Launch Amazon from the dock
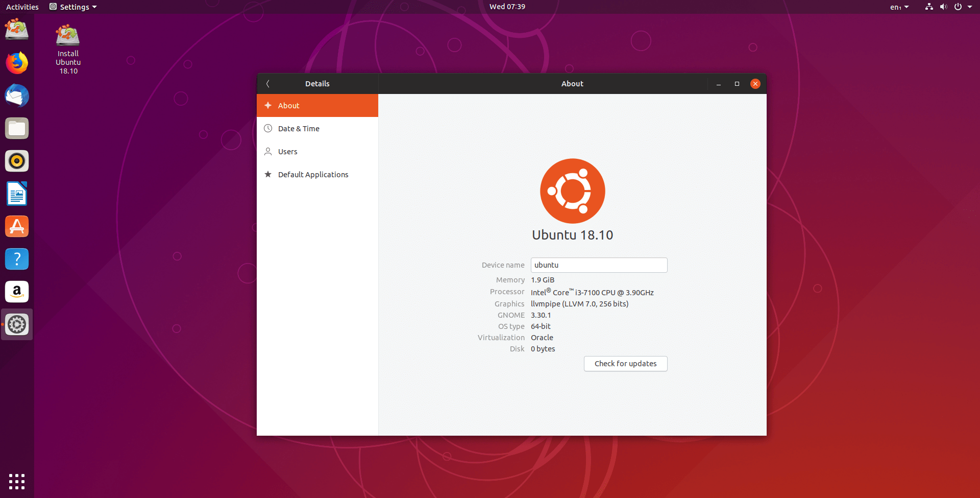This screenshot has width=980, height=498. (17, 292)
